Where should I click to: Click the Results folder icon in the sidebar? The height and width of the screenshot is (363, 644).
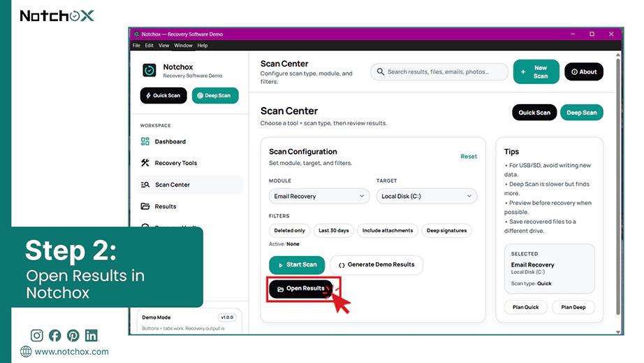click(x=145, y=206)
